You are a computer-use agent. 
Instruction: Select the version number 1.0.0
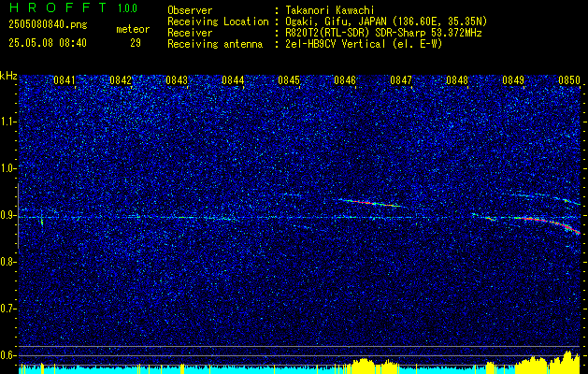click(127, 7)
